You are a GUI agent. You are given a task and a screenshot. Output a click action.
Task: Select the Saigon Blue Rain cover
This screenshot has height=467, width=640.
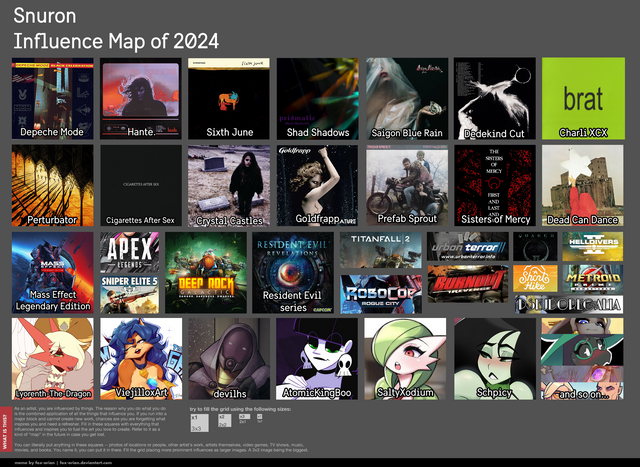[x=407, y=98]
